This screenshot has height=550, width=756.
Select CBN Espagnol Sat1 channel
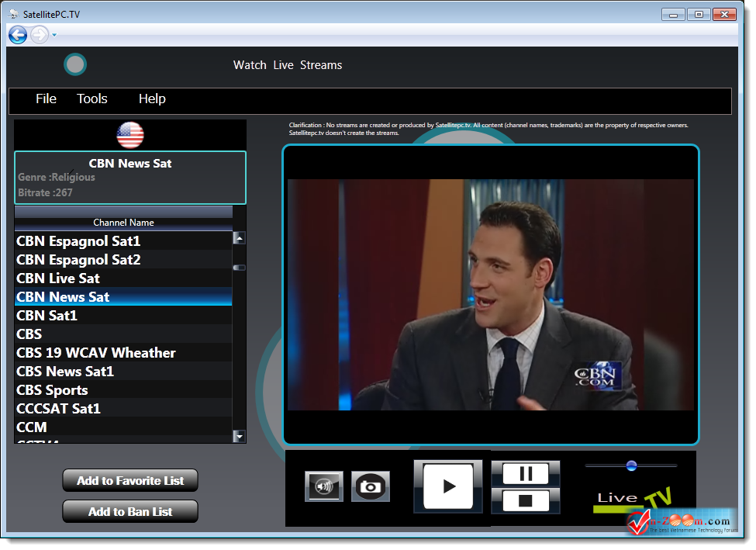pyautogui.click(x=123, y=240)
